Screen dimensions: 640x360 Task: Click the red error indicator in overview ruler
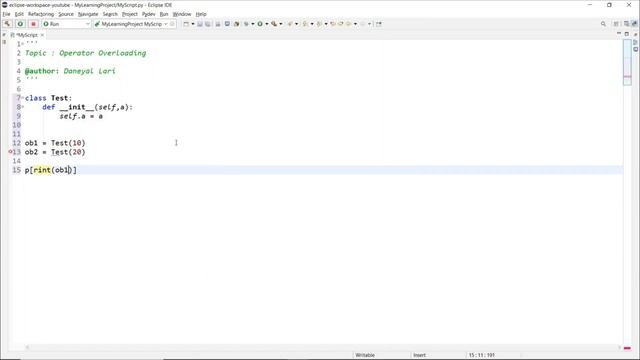pyautogui.click(x=627, y=76)
